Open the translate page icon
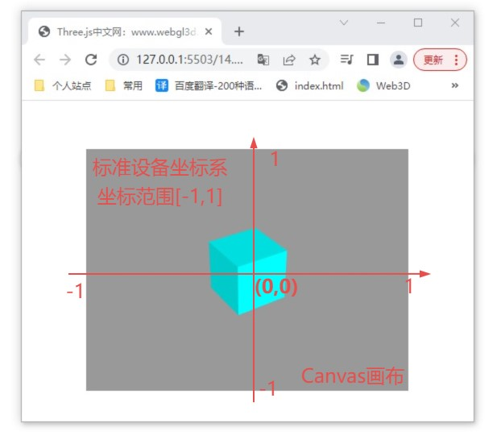The image size is (501, 448). point(263,60)
